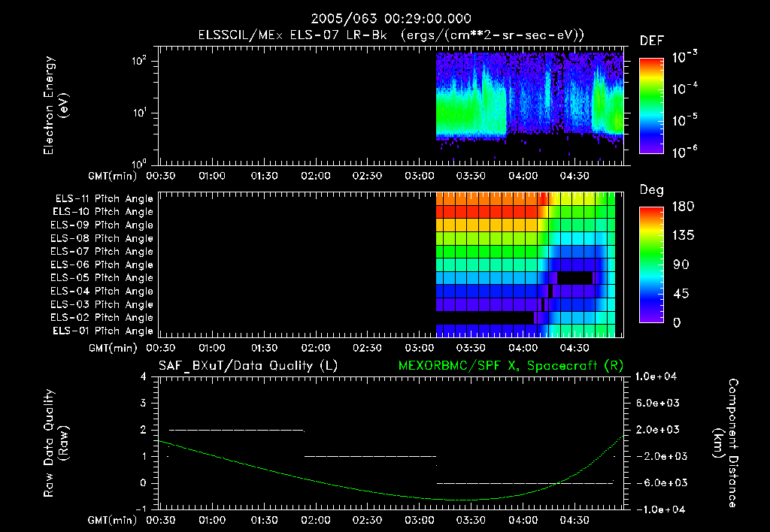This screenshot has height=532, width=770.
Task: Click the 6.0e+03 right axis value
Action: (657, 403)
